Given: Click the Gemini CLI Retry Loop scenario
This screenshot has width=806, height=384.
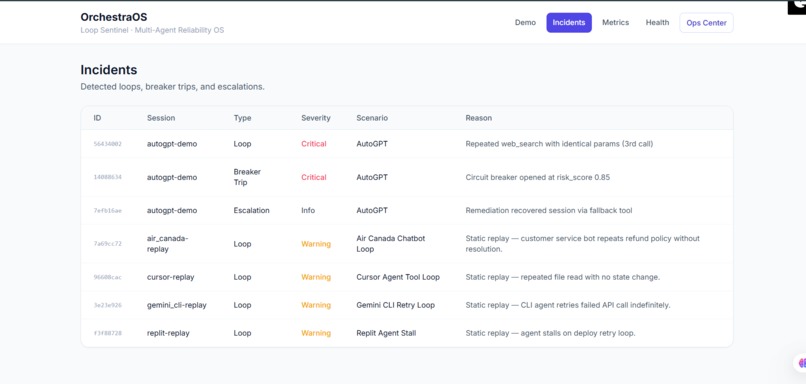Looking at the screenshot, I should pyautogui.click(x=395, y=305).
